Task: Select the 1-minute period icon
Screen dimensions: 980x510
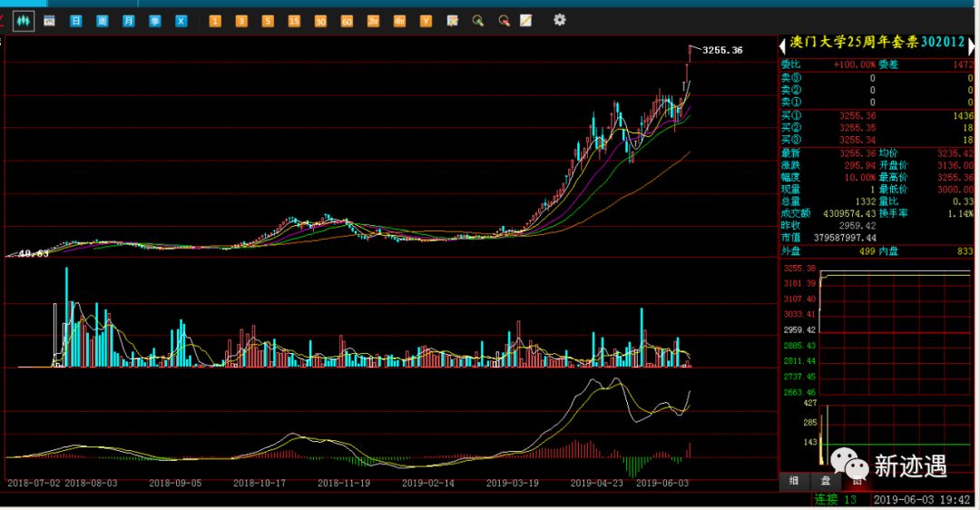Action: [214, 21]
